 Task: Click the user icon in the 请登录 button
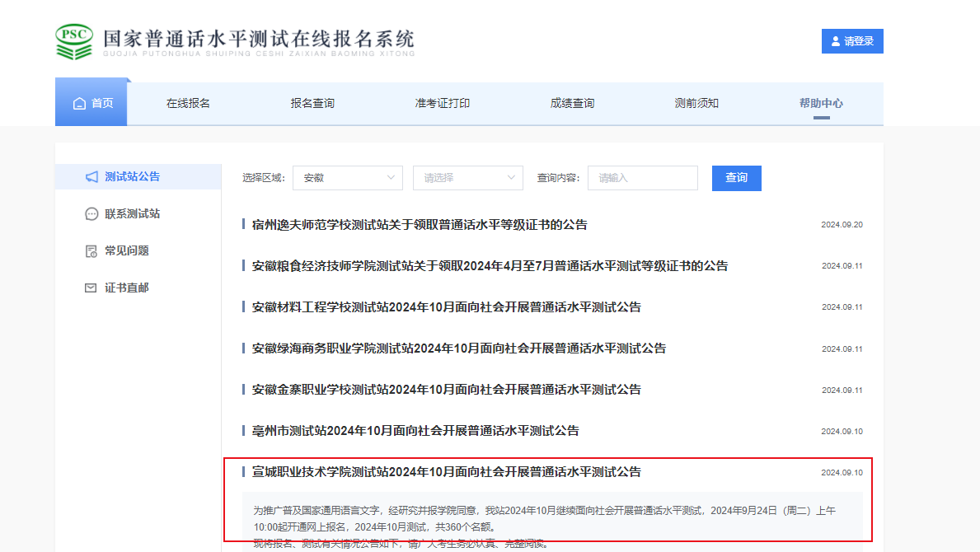pos(836,41)
